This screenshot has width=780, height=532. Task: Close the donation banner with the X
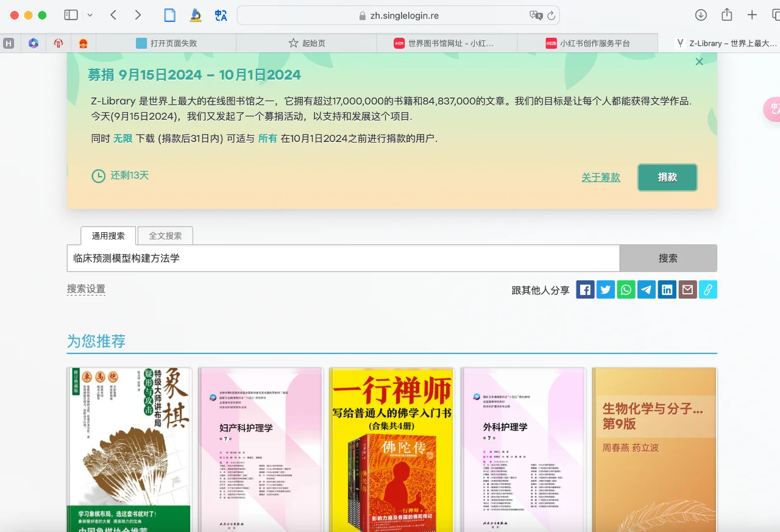(700, 62)
